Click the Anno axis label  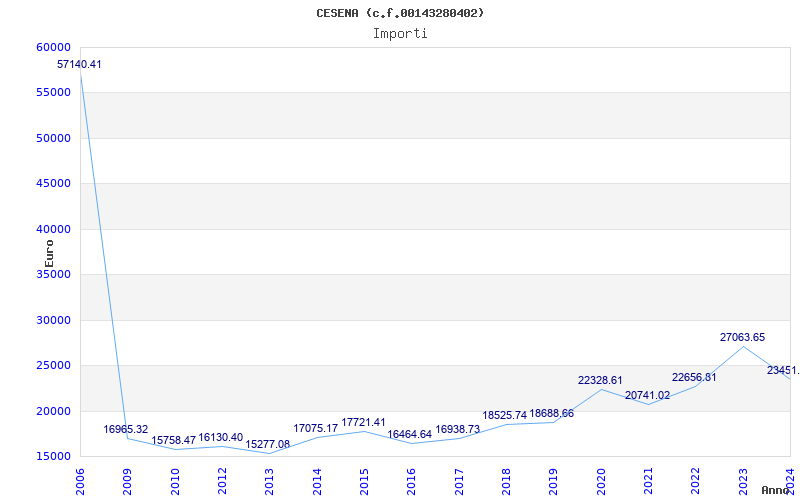[x=776, y=490]
